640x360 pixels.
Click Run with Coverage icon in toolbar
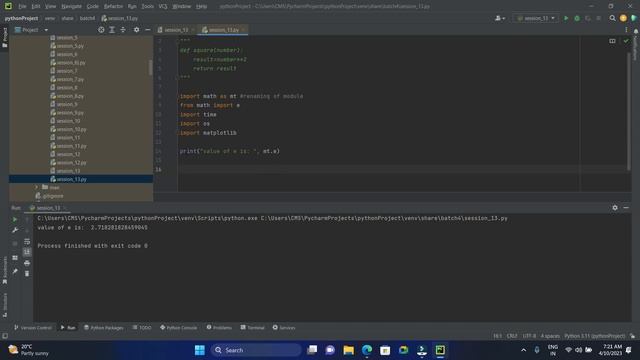point(588,18)
